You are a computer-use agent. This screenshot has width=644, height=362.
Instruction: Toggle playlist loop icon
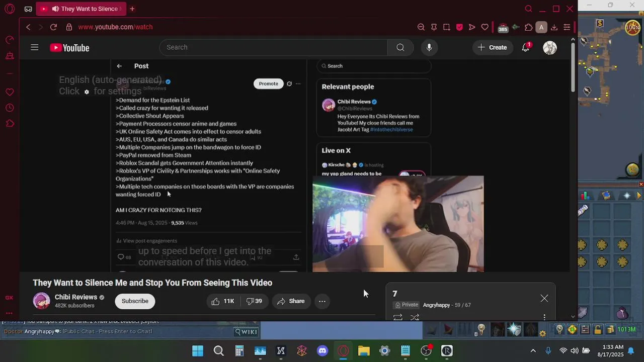tap(397, 317)
